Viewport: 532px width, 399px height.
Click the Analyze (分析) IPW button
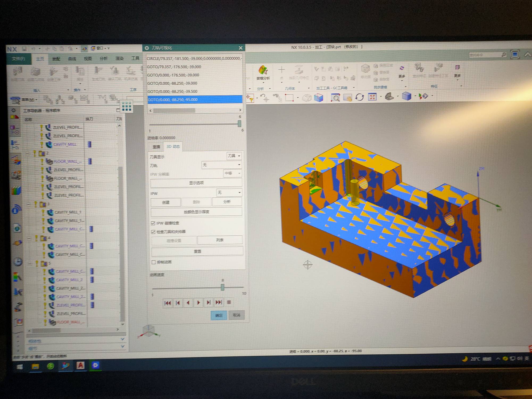[x=227, y=202]
